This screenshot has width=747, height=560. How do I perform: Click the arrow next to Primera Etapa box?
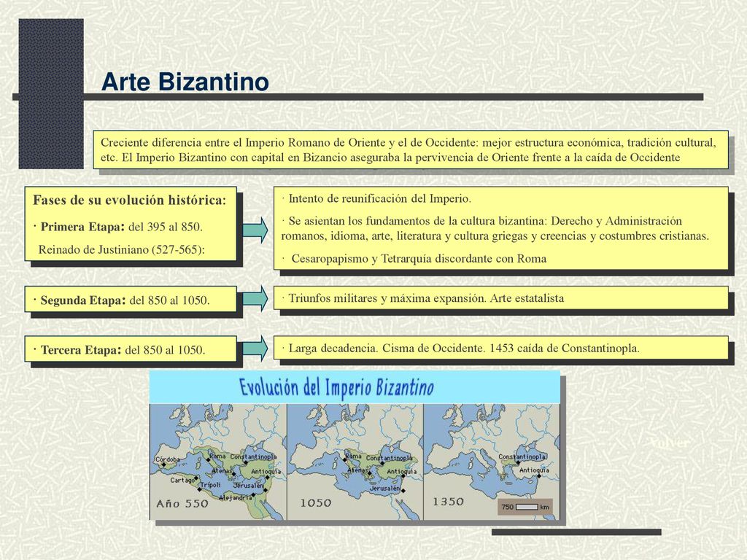point(255,230)
